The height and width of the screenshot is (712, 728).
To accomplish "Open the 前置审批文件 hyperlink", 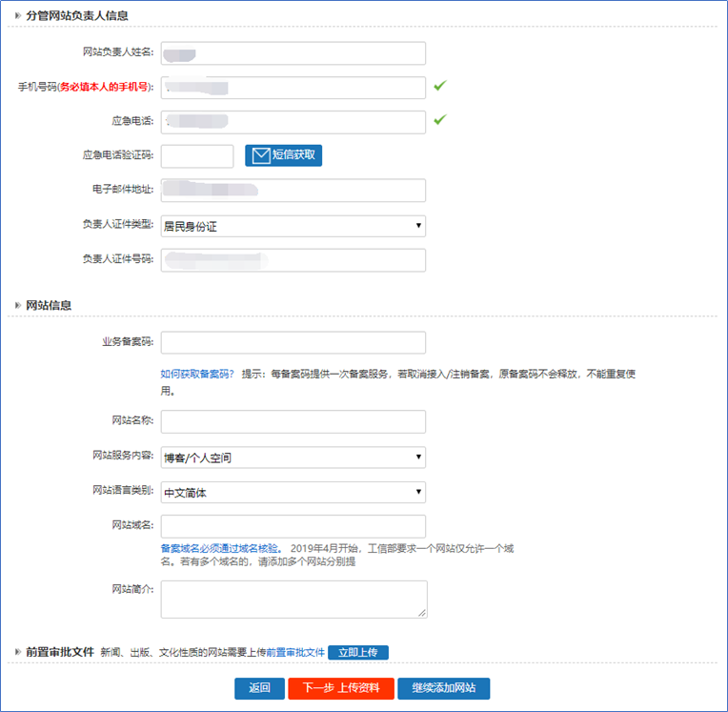I will 295,653.
